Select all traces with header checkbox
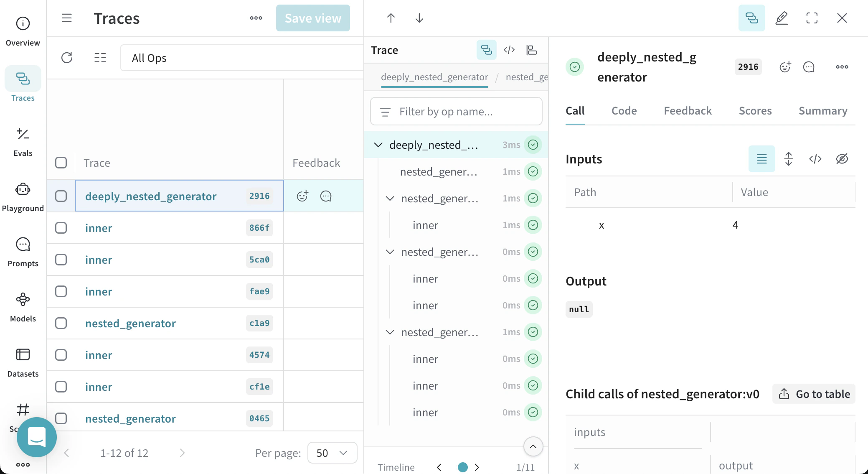Image resolution: width=868 pixels, height=474 pixels. click(61, 163)
